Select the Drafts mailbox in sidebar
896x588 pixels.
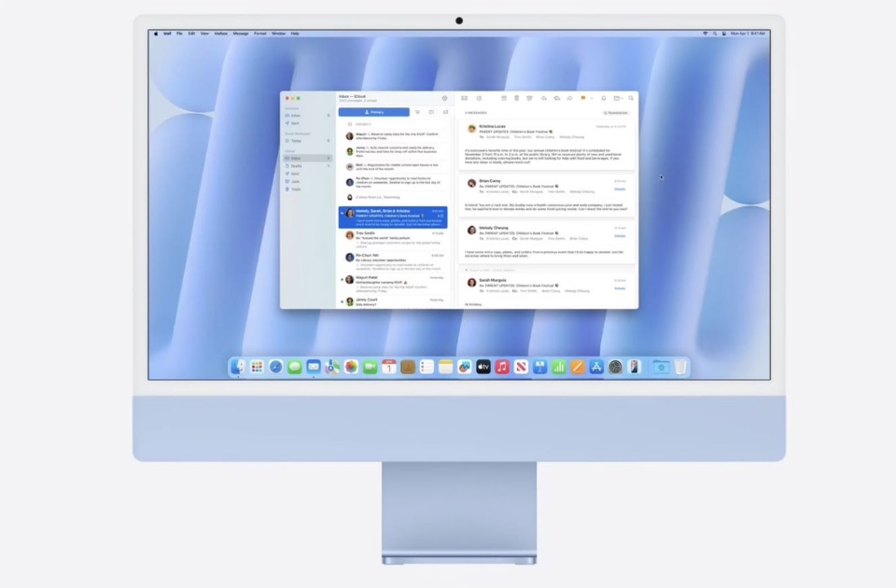[296, 166]
